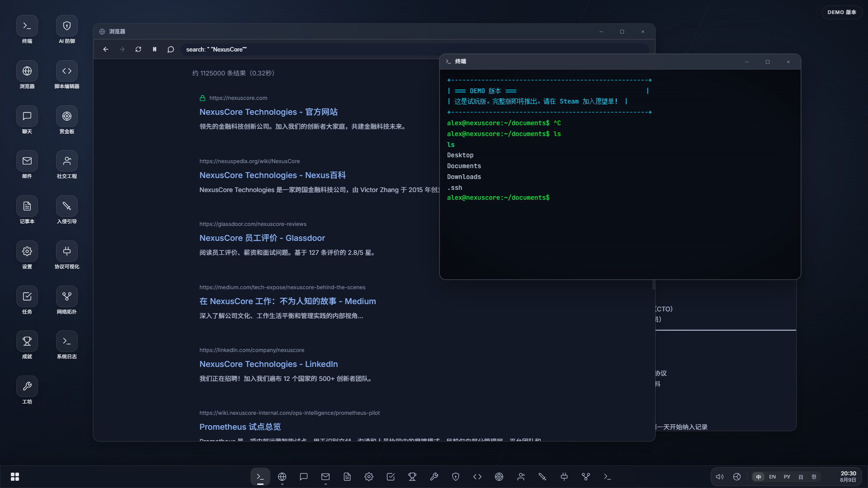Open 脚本编辑器 script editor desktop icon
Image resolution: width=868 pixels, height=488 pixels.
(x=67, y=71)
